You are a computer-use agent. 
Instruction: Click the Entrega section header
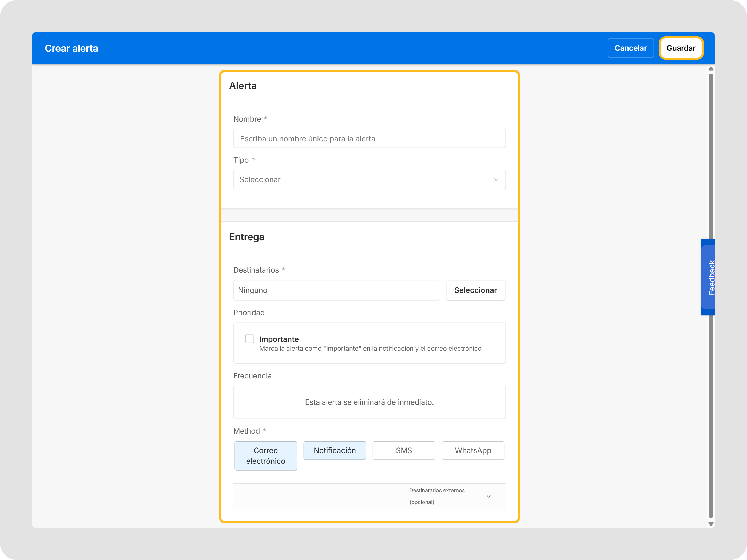(247, 237)
